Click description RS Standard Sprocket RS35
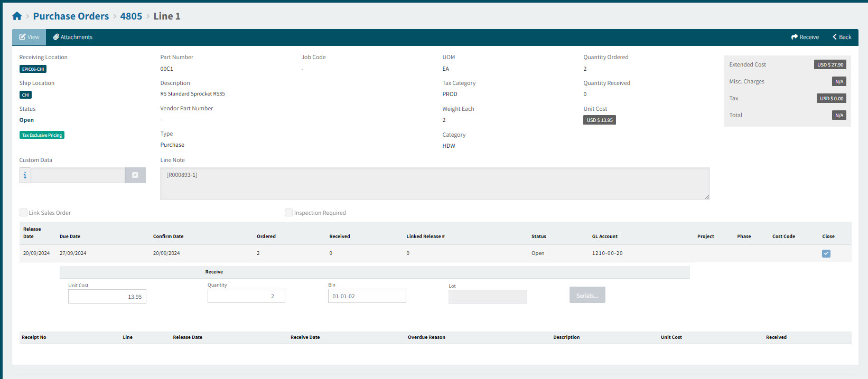Image resolution: width=868 pixels, height=379 pixels. (193, 94)
